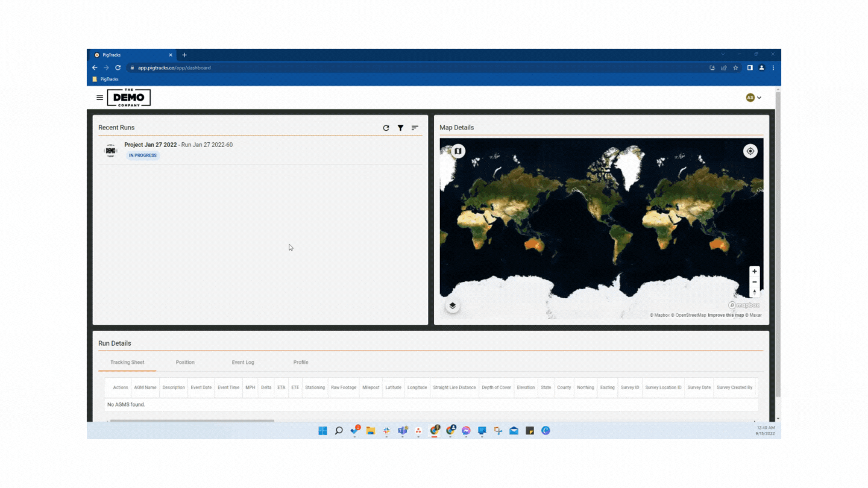Click the map view icon on map
Image resolution: width=868 pixels, height=488 pixels.
(x=458, y=151)
